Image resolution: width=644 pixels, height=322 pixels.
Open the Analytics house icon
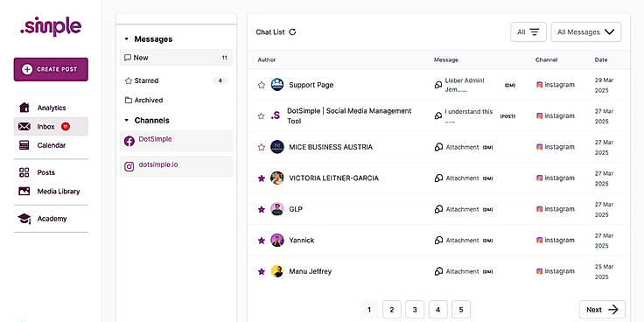[24, 108]
